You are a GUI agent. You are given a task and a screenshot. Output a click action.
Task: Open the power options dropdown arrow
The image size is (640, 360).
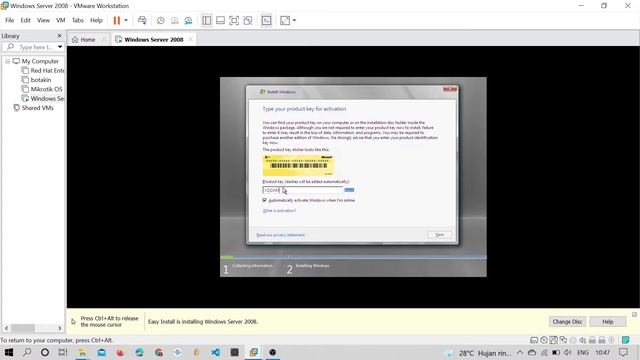click(x=126, y=20)
